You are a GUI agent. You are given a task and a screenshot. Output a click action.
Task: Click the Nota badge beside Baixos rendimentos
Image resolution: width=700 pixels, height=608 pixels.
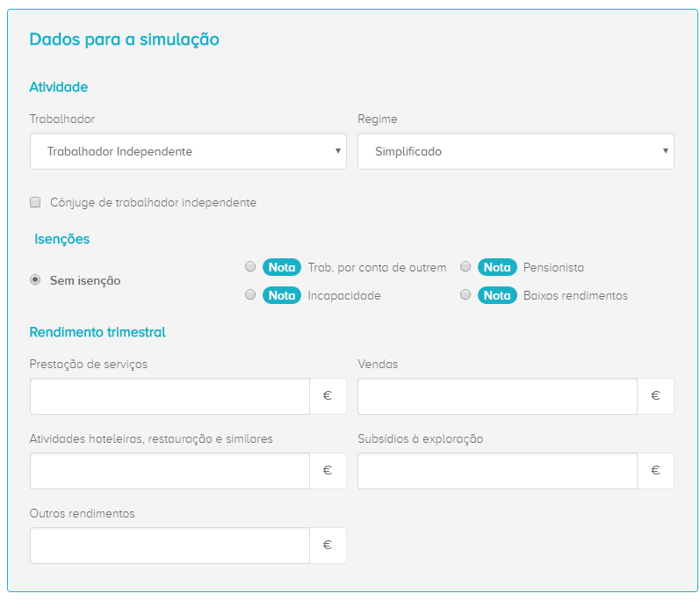(497, 295)
